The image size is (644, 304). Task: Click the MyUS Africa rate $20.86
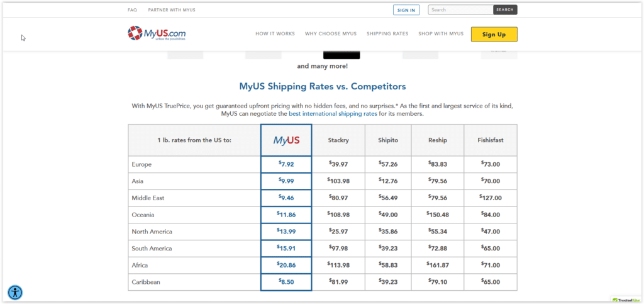286,266
